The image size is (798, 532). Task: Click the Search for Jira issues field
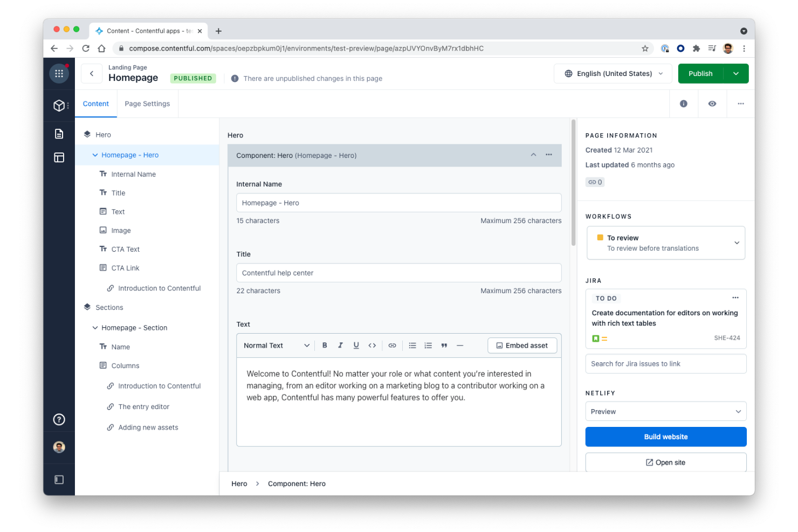666,364
